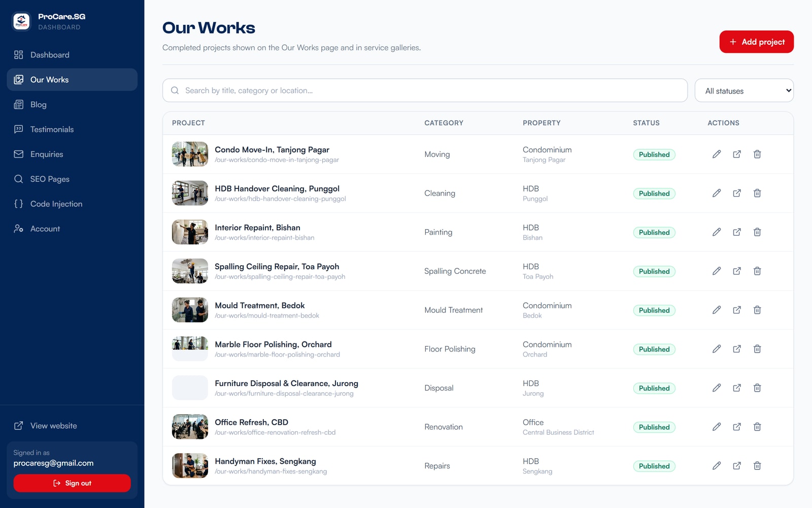Viewport: 812px width, 508px height.
Task: Click procaresg@gmail.com account email
Action: point(53,463)
